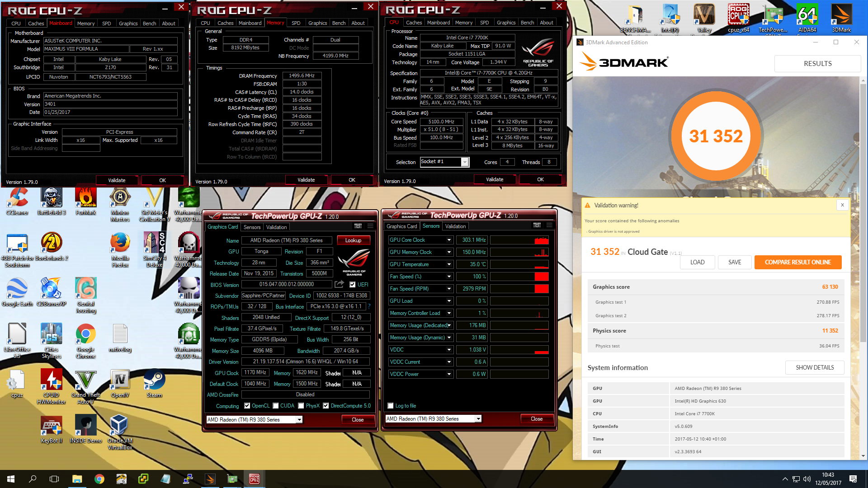Image resolution: width=868 pixels, height=488 pixels.
Task: Open the KeyBot II desktop icon
Action: coord(51,429)
